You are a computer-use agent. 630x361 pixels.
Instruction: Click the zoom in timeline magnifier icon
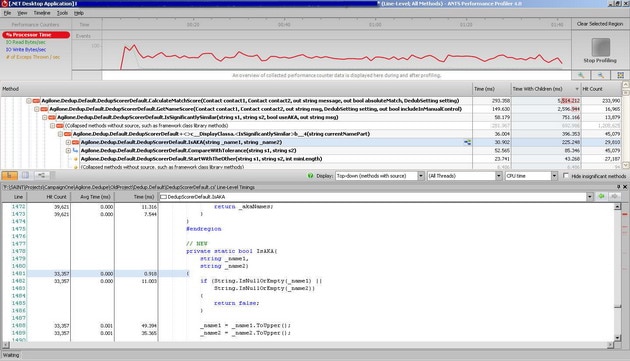pyautogui.click(x=581, y=75)
